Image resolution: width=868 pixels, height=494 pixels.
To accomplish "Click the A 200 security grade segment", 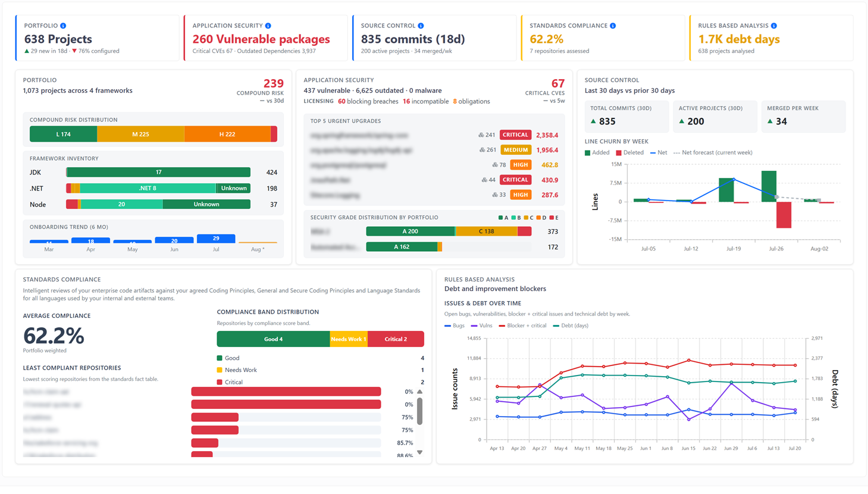I will (x=411, y=232).
